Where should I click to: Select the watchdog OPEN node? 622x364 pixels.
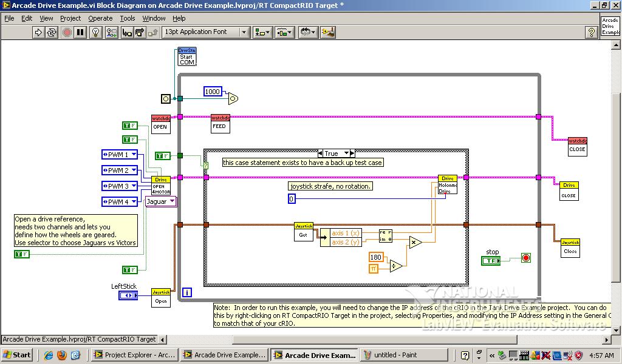[160, 124]
